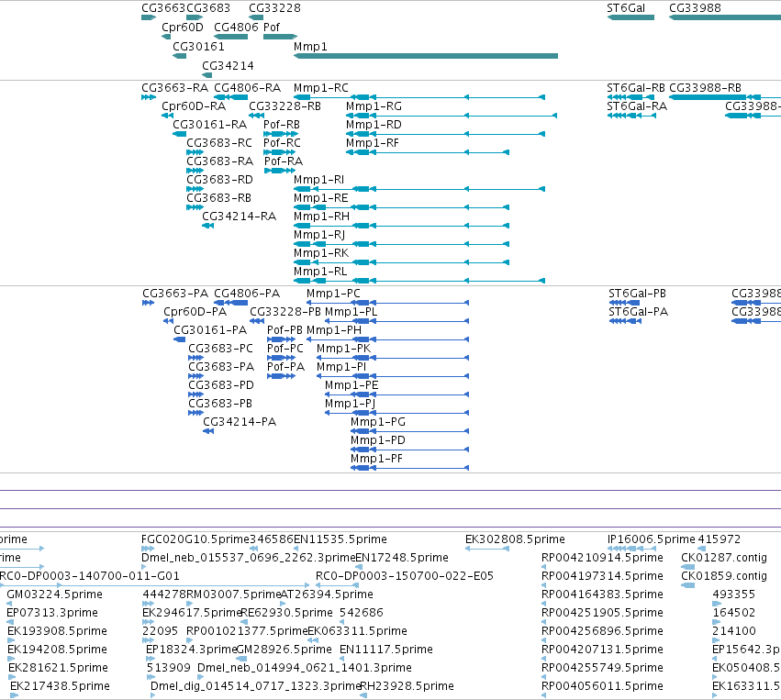Select the Cpr60D gene label
The width and height of the screenshot is (781, 700).
tap(183, 27)
